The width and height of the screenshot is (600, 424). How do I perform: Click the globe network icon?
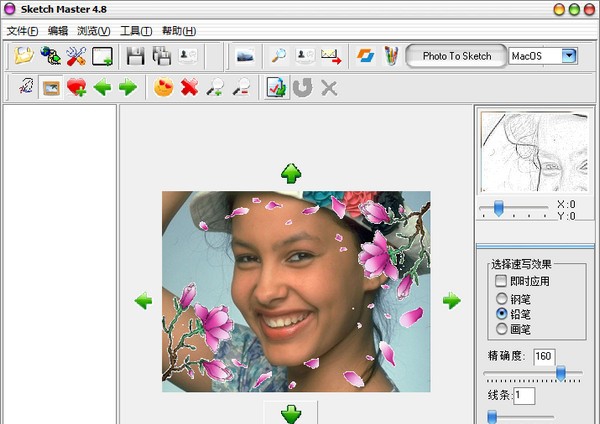click(51, 56)
